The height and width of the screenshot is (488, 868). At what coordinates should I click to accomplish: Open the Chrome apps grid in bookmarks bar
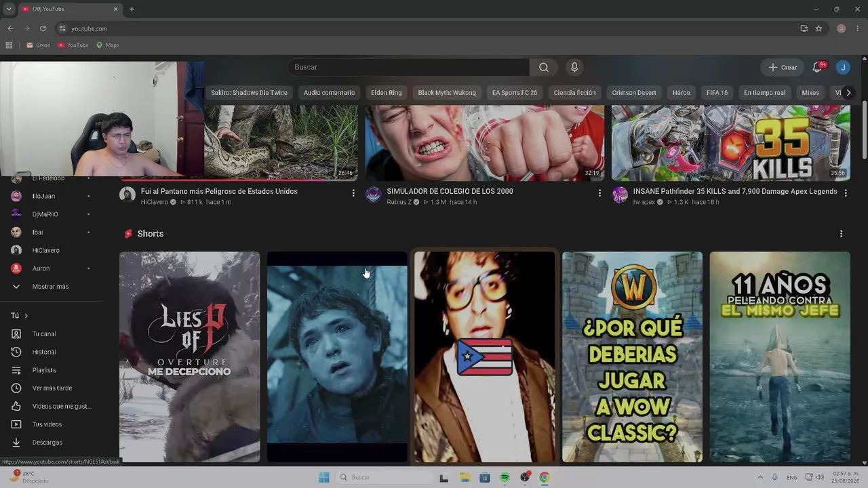[9, 45]
